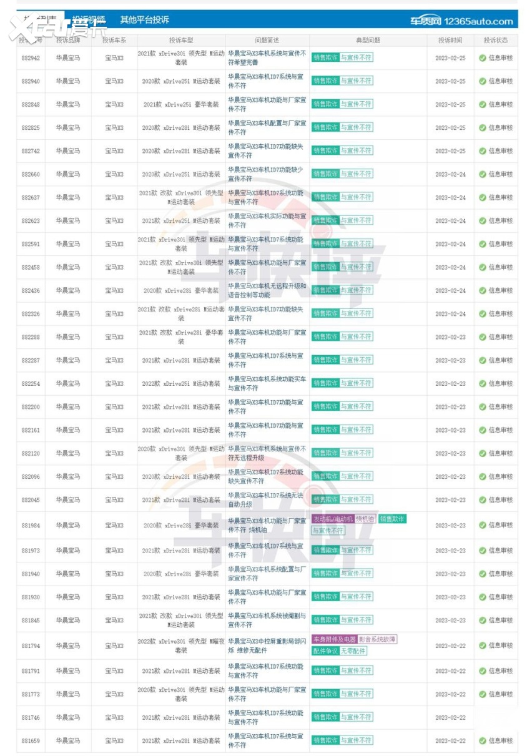Select complaint number 882848
This screenshot has width=532, height=756.
[x=31, y=104]
